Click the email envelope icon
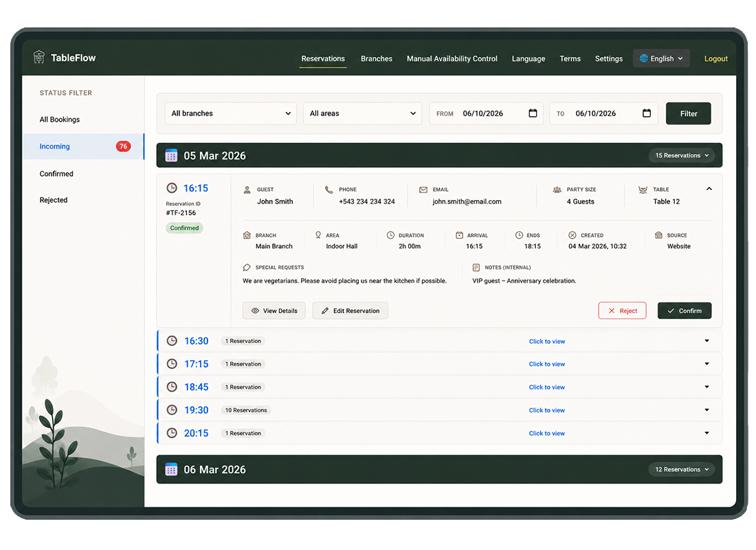This screenshot has height=550, width=756. point(423,190)
